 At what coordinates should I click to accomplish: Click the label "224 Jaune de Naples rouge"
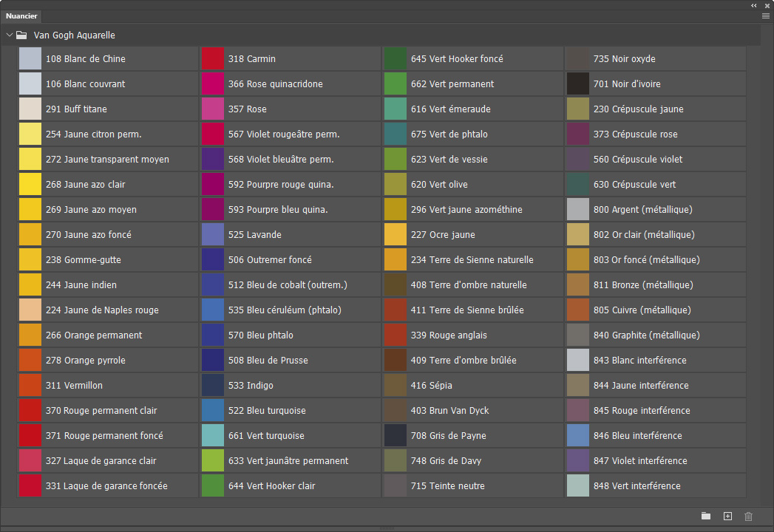tap(102, 310)
